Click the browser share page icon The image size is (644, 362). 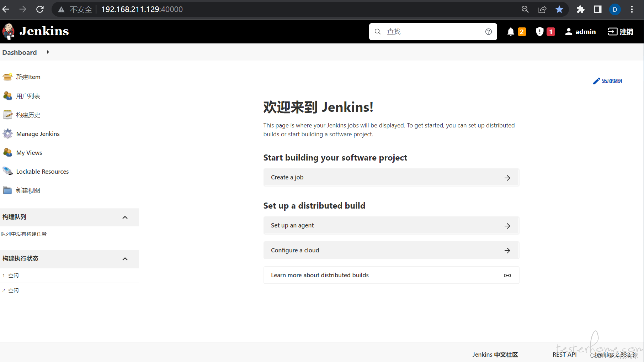(542, 9)
